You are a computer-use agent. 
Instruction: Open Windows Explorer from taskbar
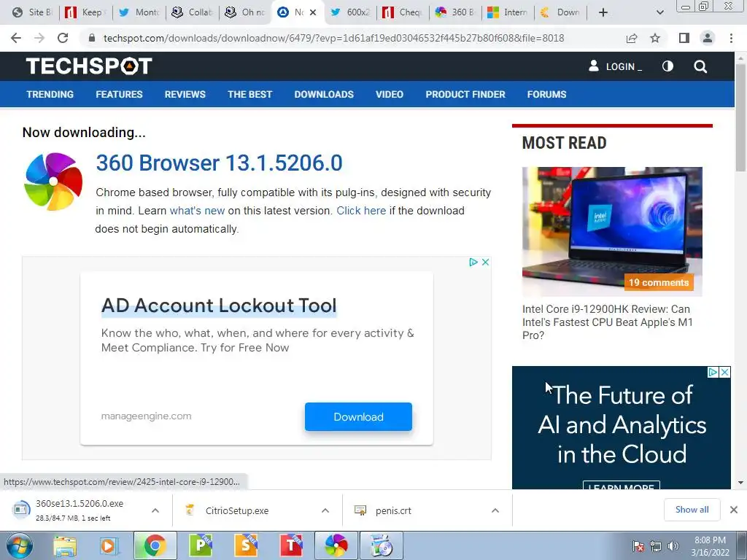pos(65,545)
